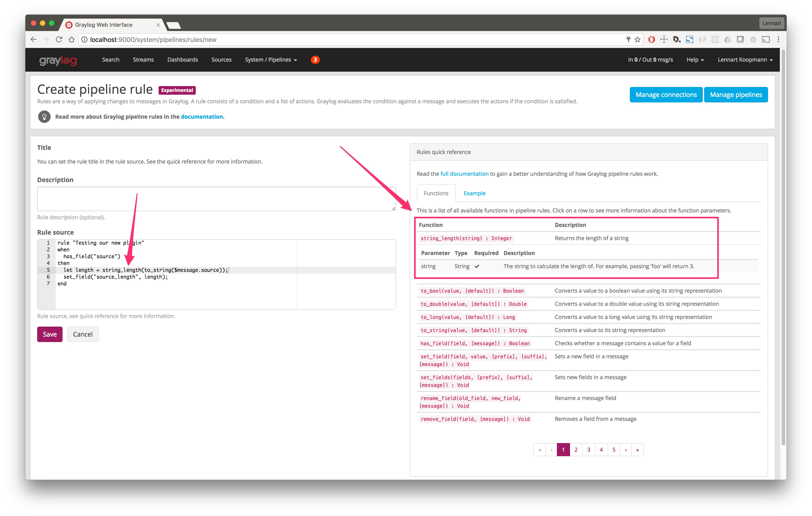Open Chrome's three-dot menu
The image size is (812, 516).
[x=778, y=39]
